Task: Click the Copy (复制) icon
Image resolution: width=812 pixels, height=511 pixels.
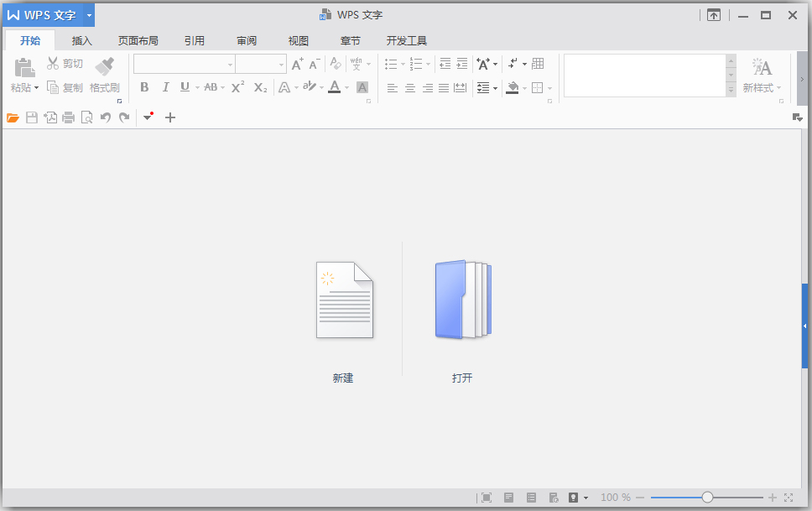Action: [53, 87]
